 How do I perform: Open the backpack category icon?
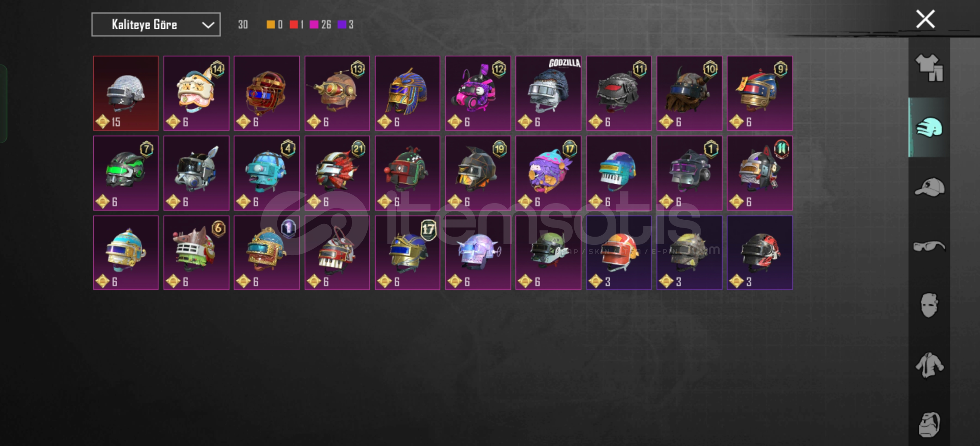tap(929, 424)
